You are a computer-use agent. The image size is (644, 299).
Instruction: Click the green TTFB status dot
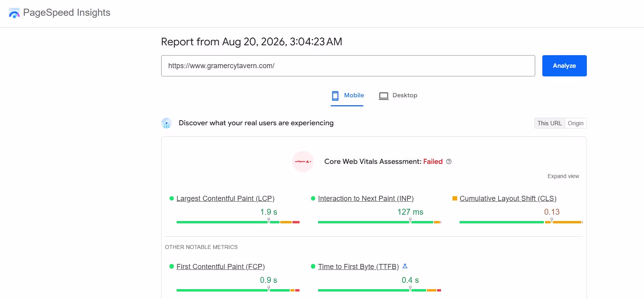click(x=313, y=267)
